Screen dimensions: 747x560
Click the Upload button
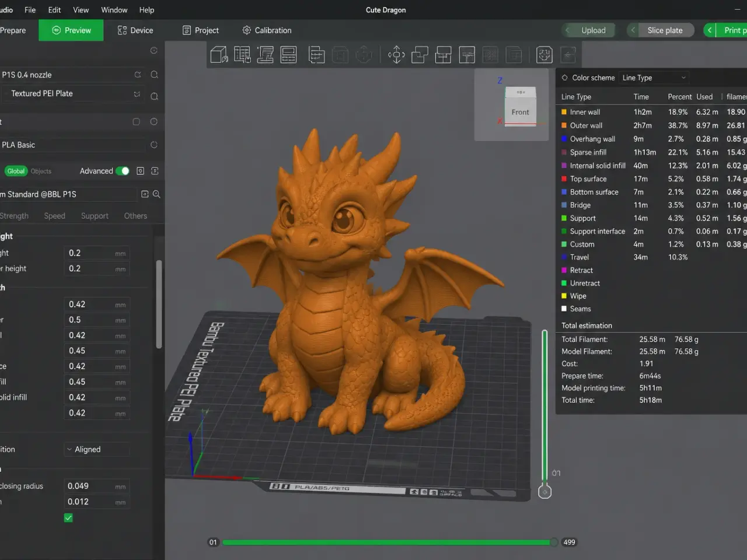(x=588, y=30)
